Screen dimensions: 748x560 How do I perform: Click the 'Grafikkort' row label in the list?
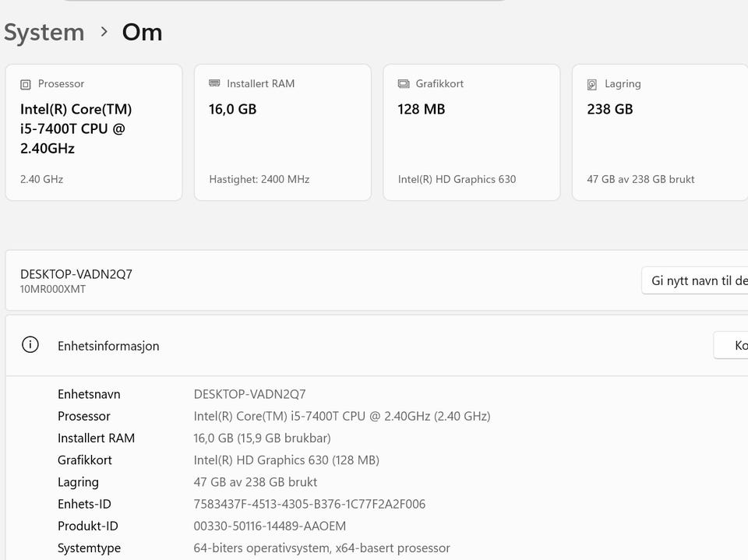pyautogui.click(x=85, y=460)
